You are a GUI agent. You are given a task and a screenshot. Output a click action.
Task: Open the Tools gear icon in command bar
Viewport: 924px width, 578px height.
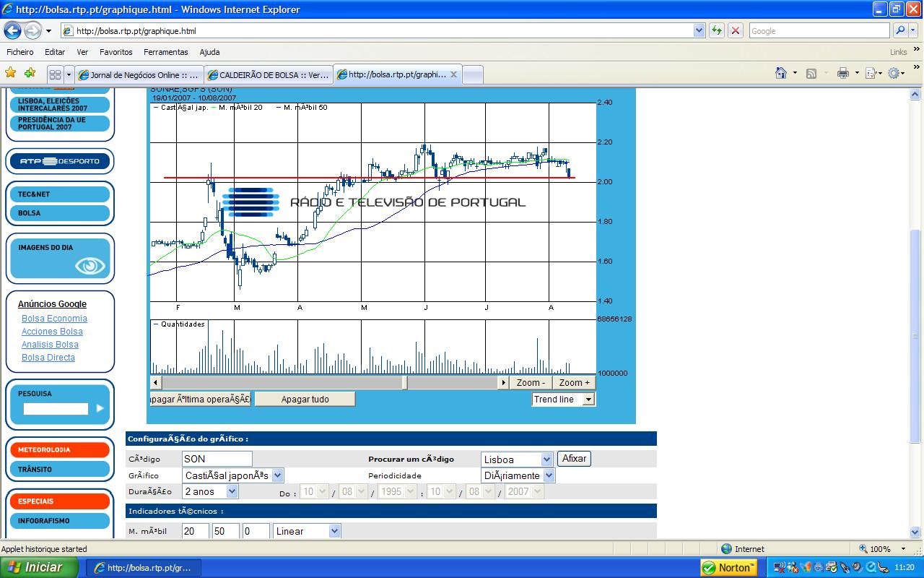coord(894,73)
